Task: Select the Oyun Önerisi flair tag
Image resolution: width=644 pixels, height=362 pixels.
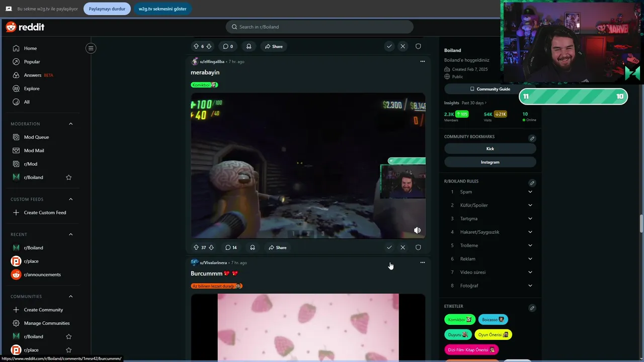Action: (x=493, y=335)
